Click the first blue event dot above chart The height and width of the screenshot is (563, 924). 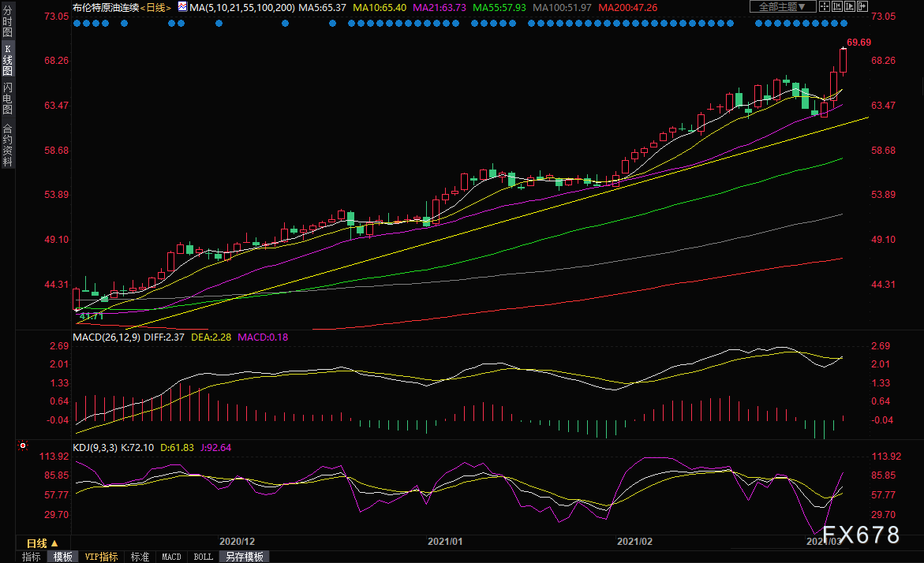77,23
